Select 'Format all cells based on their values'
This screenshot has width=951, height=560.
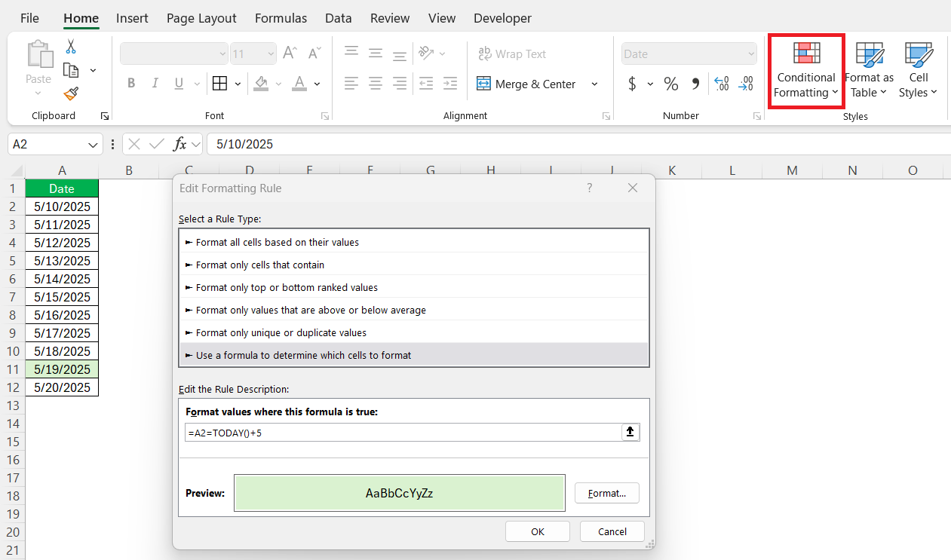pos(414,242)
